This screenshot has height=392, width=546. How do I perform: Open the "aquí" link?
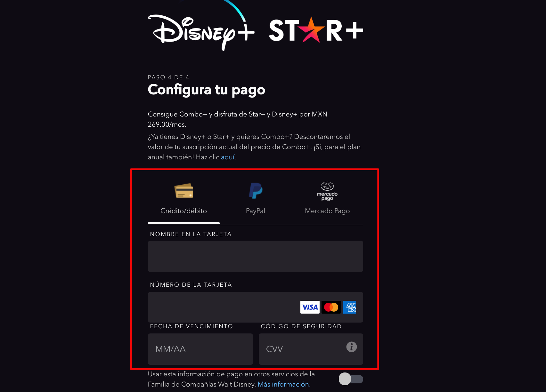pyautogui.click(x=228, y=157)
